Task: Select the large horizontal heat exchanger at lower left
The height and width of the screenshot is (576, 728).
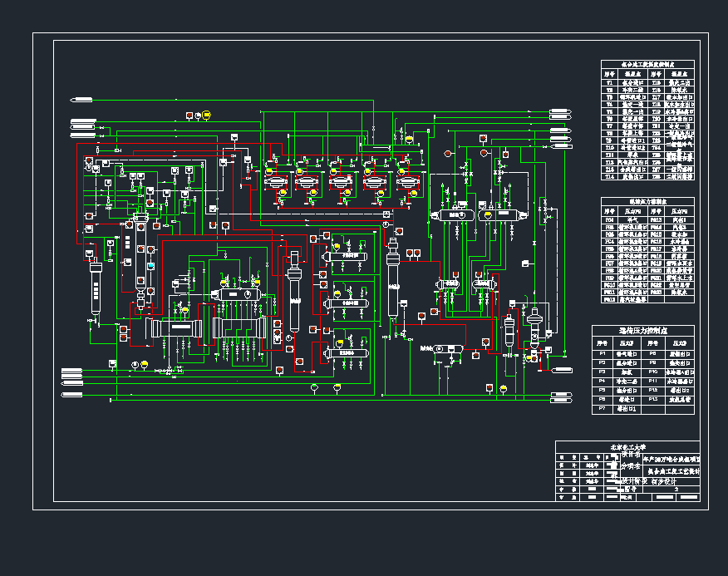Action: click(x=173, y=329)
